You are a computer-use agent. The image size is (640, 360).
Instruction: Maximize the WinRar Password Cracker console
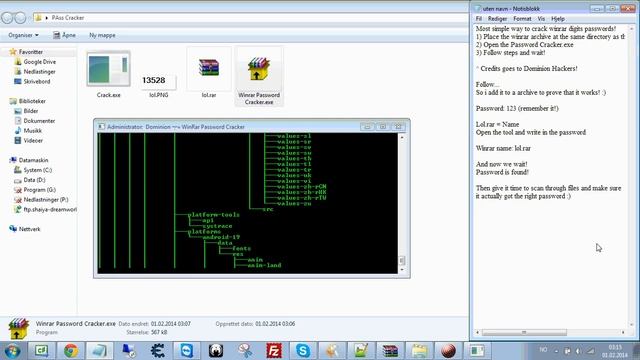coord(382,127)
